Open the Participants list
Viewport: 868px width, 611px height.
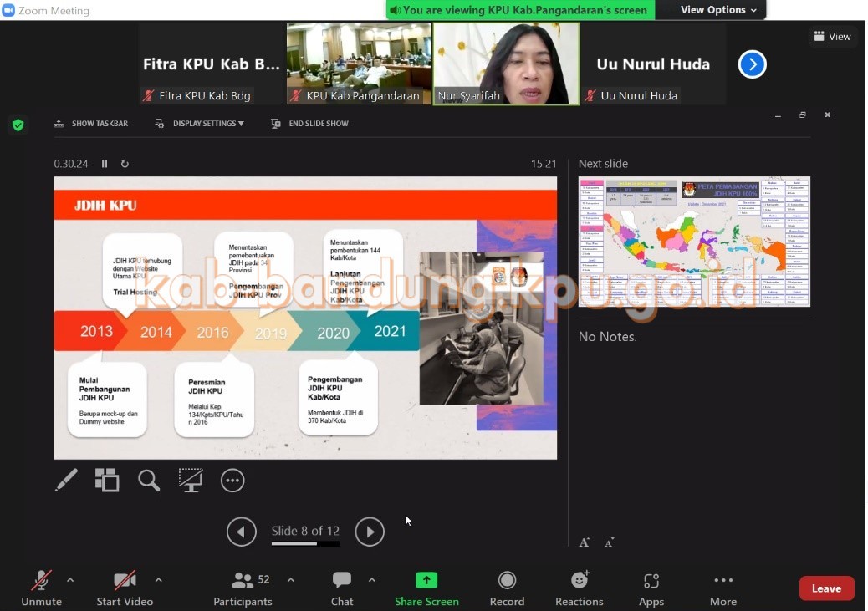coord(243,588)
